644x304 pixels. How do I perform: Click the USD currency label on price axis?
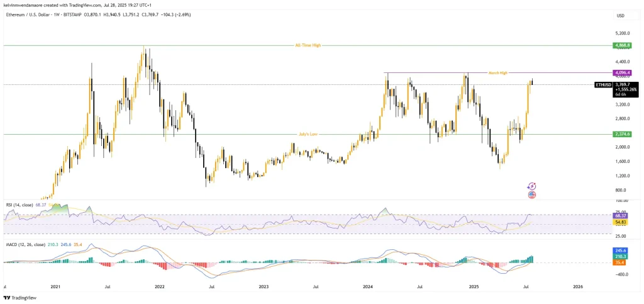[621, 16]
